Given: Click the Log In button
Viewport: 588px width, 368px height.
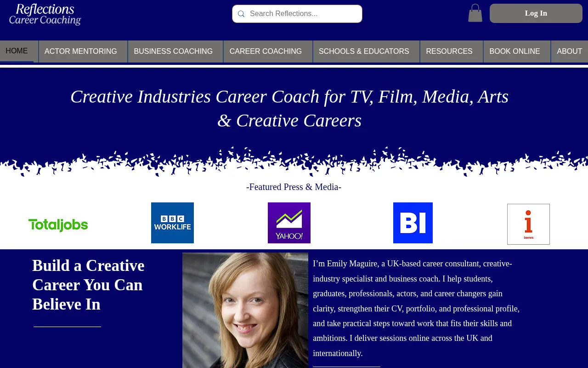Looking at the screenshot, I should [x=536, y=13].
